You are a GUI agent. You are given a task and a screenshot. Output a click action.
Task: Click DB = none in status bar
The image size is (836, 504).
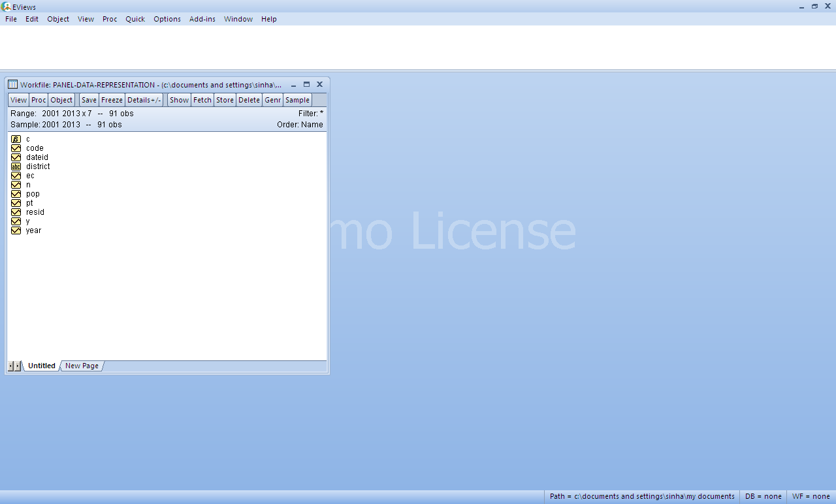click(x=763, y=496)
